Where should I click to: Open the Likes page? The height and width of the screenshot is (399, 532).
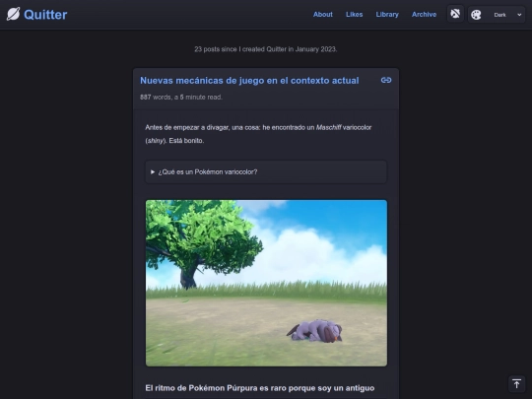tap(355, 14)
